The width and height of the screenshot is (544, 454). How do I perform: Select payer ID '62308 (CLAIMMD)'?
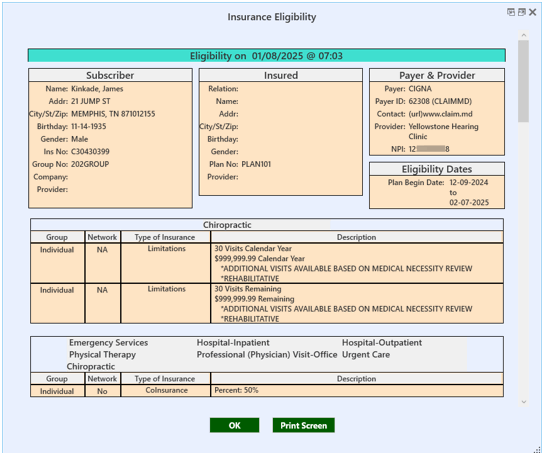point(440,101)
